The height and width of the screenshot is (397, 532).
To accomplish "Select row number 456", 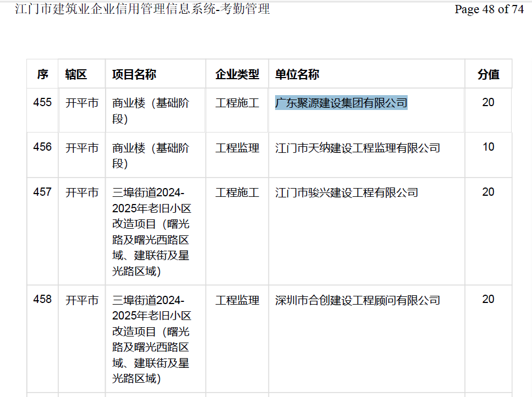I will click(x=42, y=147).
